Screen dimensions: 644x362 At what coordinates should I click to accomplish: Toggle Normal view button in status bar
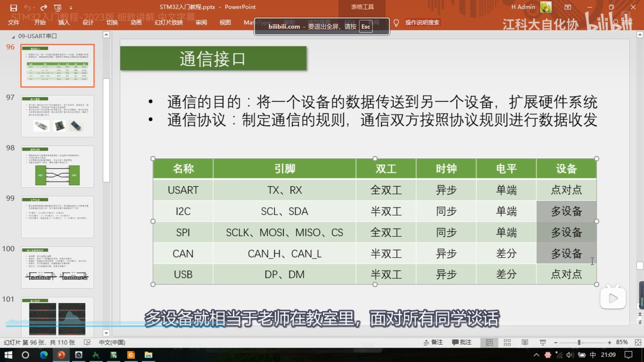[x=489, y=342]
